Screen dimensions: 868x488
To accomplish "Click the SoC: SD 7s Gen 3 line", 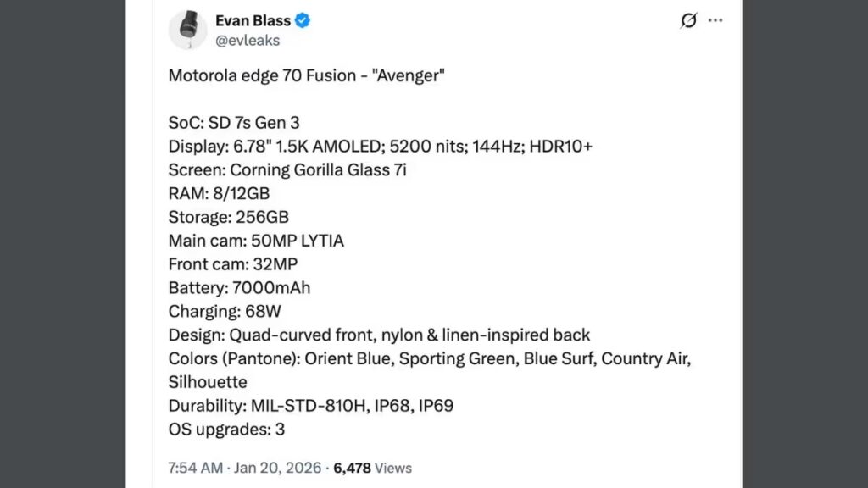I will pyautogui.click(x=234, y=123).
